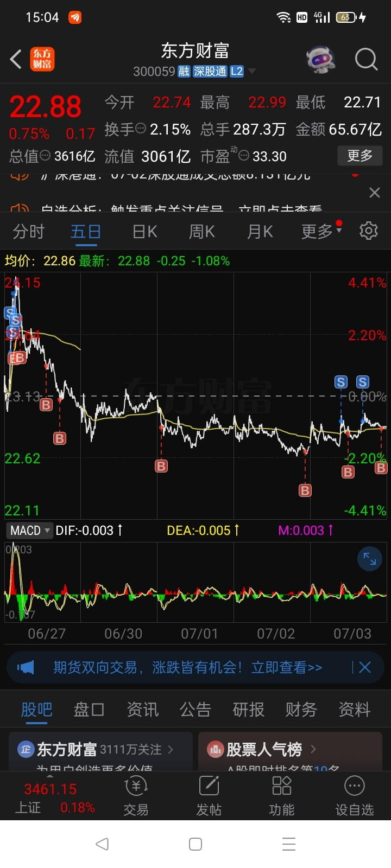
Task: Tap the 上证 index 3461.15 ticker
Action: point(54,797)
